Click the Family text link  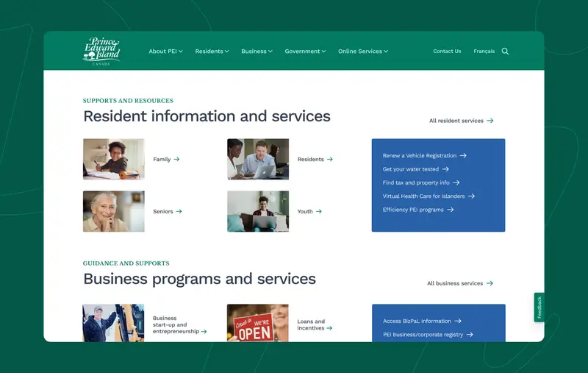click(162, 160)
